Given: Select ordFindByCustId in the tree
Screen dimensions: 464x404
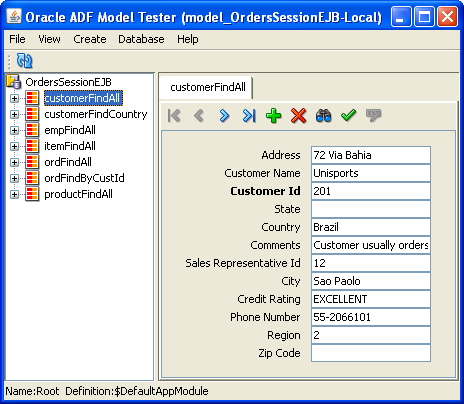Looking at the screenshot, I should (x=84, y=178).
